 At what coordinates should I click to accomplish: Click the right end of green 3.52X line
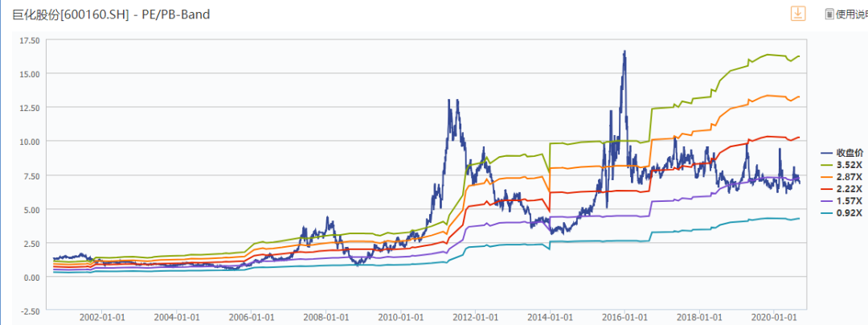tap(799, 56)
